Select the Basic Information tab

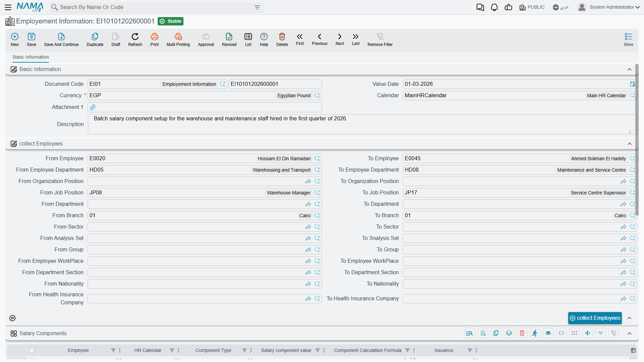pyautogui.click(x=31, y=57)
